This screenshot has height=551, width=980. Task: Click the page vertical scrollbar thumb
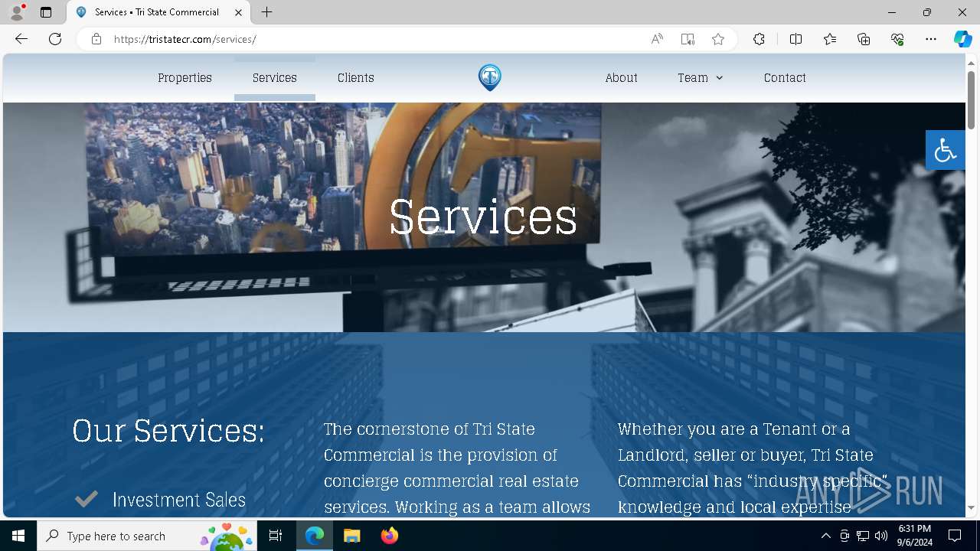(x=972, y=99)
